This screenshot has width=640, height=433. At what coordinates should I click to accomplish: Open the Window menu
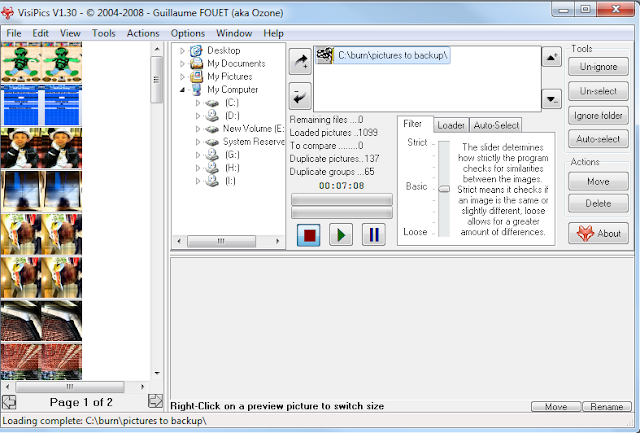[234, 33]
